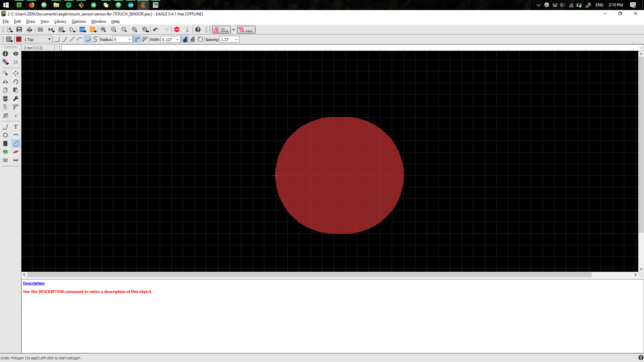Select the Dimension tool
This screenshot has height=362, width=644.
(x=16, y=160)
